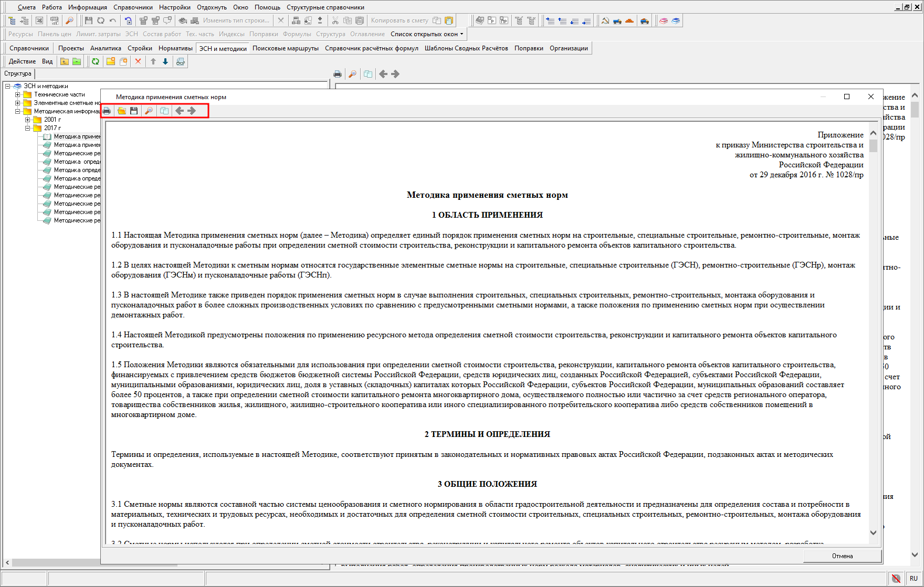The image size is (924, 587).
Task: Open the Настройки menu
Action: pos(175,7)
